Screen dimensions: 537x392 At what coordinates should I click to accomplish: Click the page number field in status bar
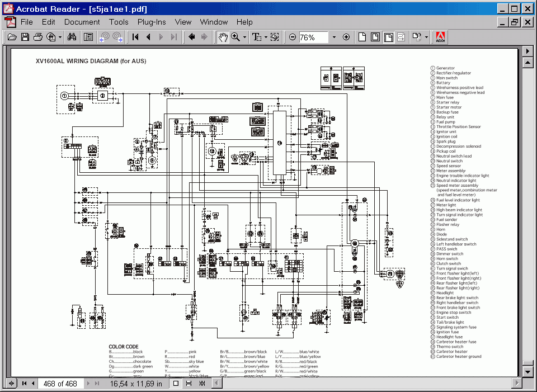(60, 384)
